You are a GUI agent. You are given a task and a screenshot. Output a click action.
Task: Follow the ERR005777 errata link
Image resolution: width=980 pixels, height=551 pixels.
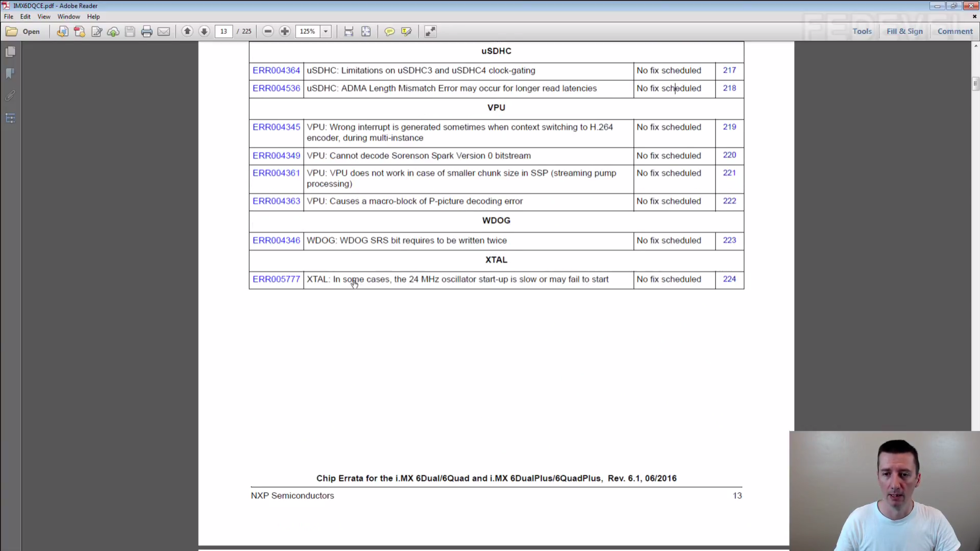tap(276, 279)
